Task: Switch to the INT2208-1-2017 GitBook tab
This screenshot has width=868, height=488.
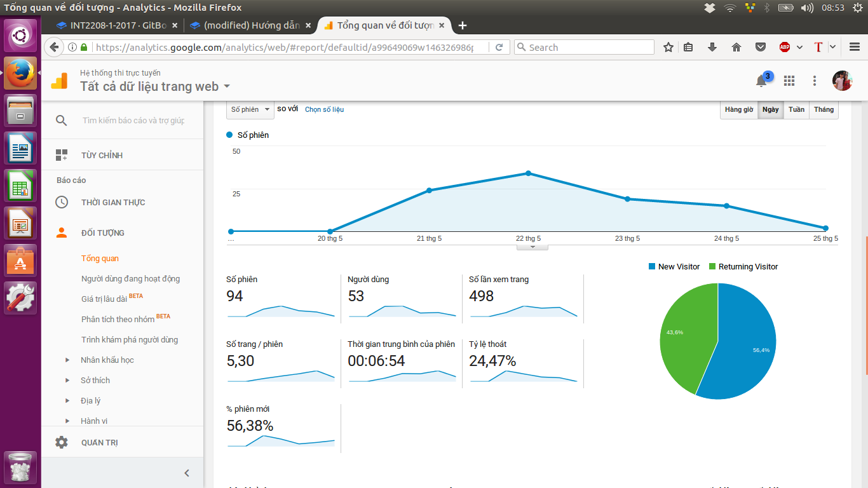Action: click(x=113, y=25)
